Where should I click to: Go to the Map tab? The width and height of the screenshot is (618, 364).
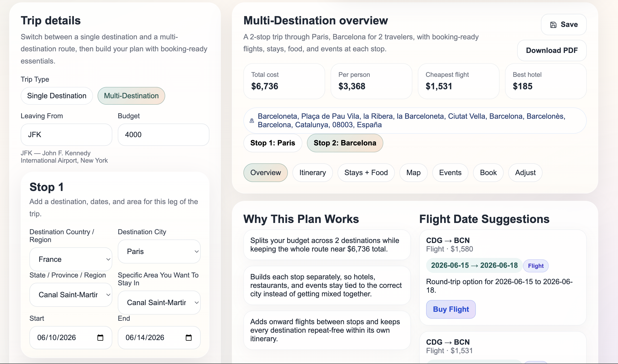[413, 173]
